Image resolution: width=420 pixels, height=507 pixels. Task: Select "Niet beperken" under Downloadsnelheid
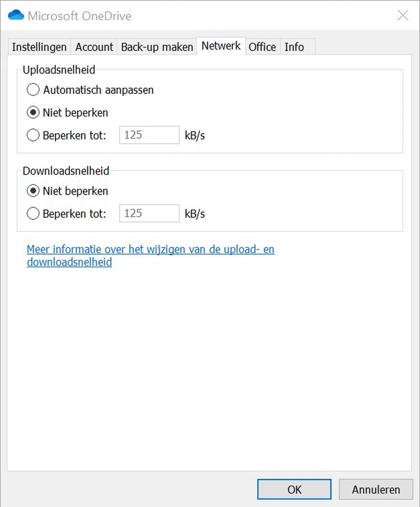[33, 191]
